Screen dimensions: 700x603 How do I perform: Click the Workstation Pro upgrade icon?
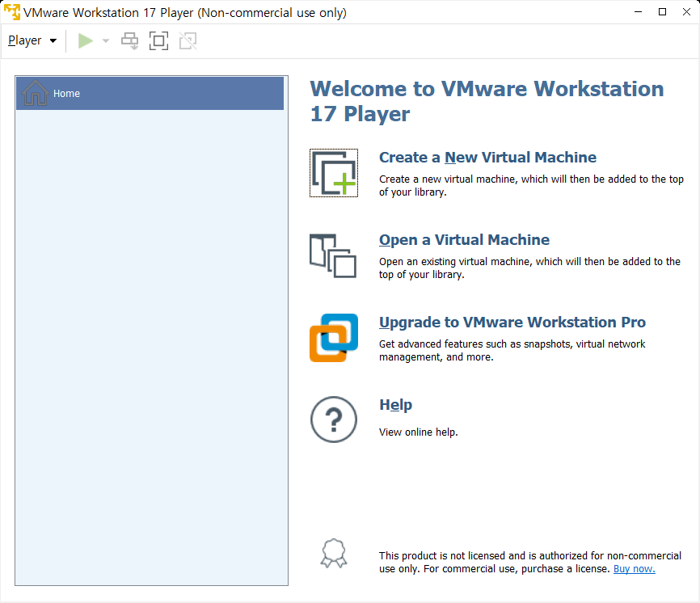[x=334, y=338]
